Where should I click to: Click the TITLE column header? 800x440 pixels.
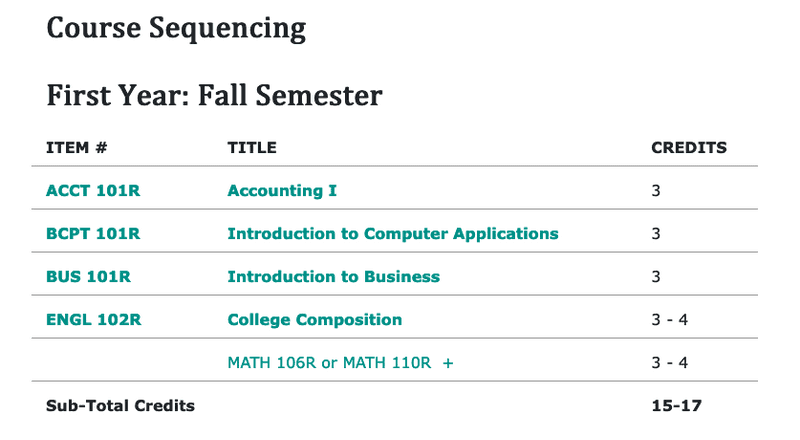[x=252, y=148]
